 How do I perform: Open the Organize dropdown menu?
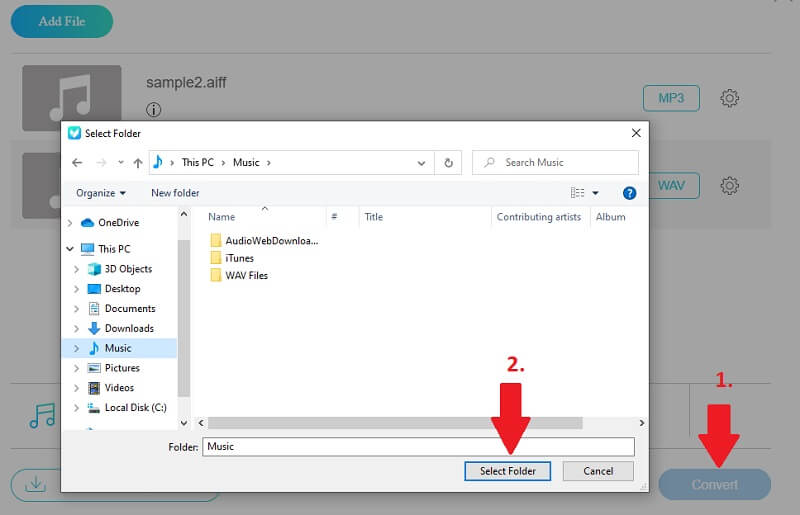101,193
